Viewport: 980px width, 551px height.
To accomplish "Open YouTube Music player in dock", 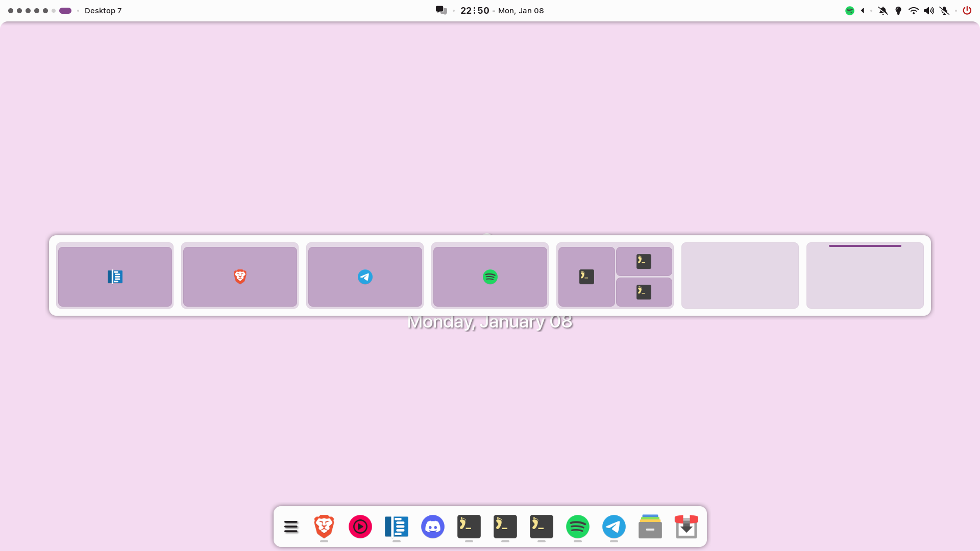I will pyautogui.click(x=360, y=527).
